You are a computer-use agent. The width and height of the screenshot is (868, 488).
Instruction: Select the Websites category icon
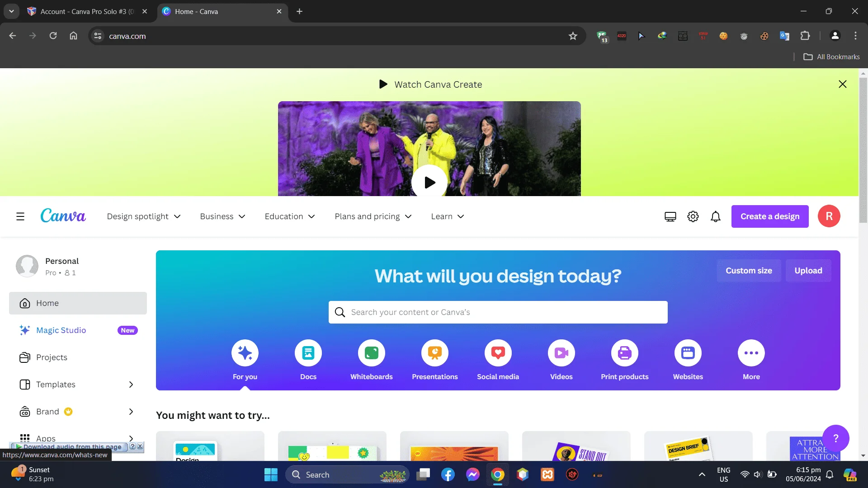click(688, 353)
